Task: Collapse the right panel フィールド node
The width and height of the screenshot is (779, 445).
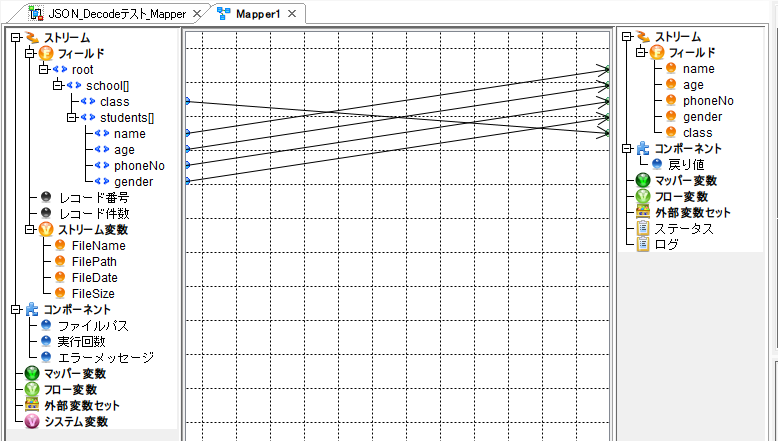Action: pyautogui.click(x=641, y=53)
